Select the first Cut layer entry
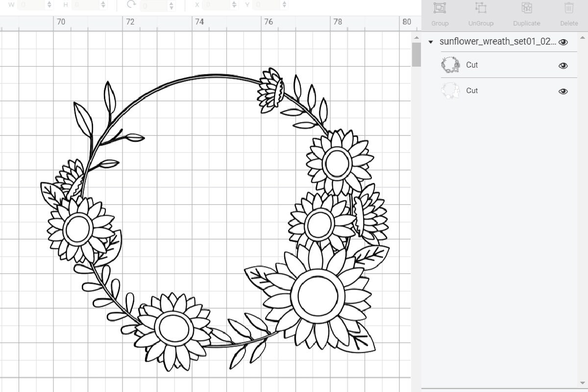This screenshot has height=392, width=588. point(472,64)
